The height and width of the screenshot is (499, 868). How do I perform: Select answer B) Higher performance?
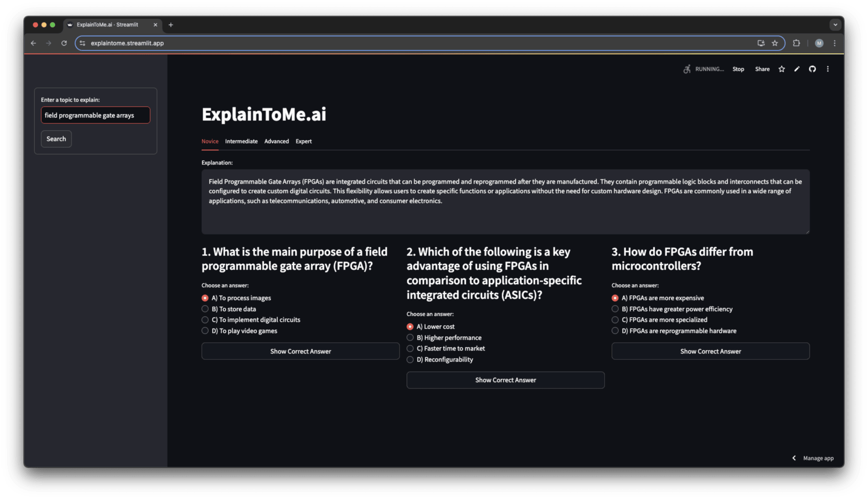tap(444, 338)
